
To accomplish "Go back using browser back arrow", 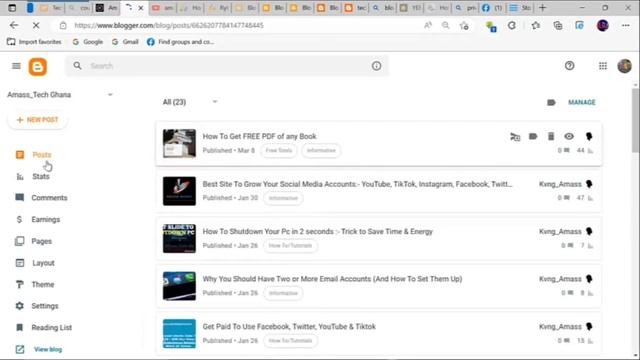I will coord(14,25).
